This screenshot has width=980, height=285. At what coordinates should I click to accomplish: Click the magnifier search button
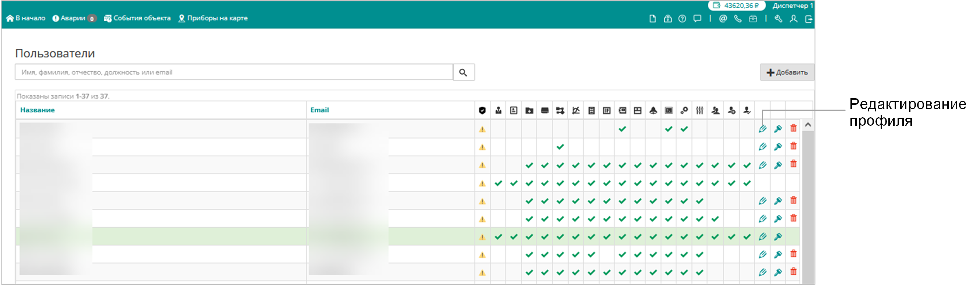463,72
